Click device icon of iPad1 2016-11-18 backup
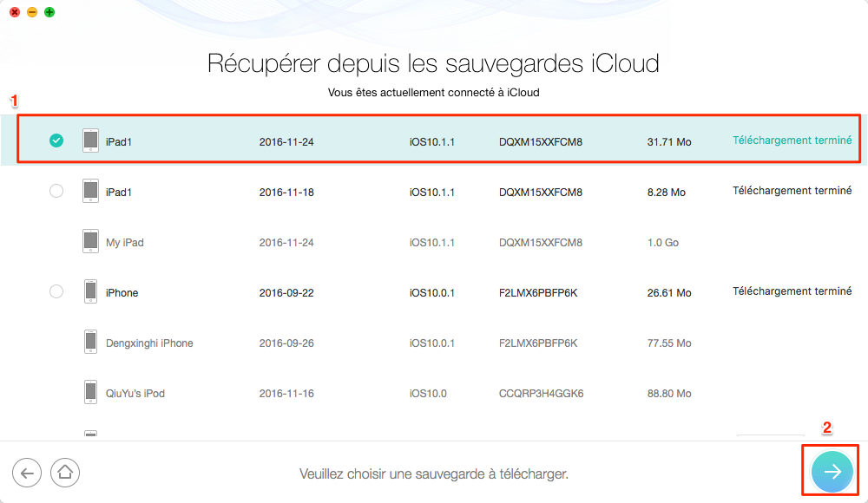868x503 pixels. pos(91,191)
